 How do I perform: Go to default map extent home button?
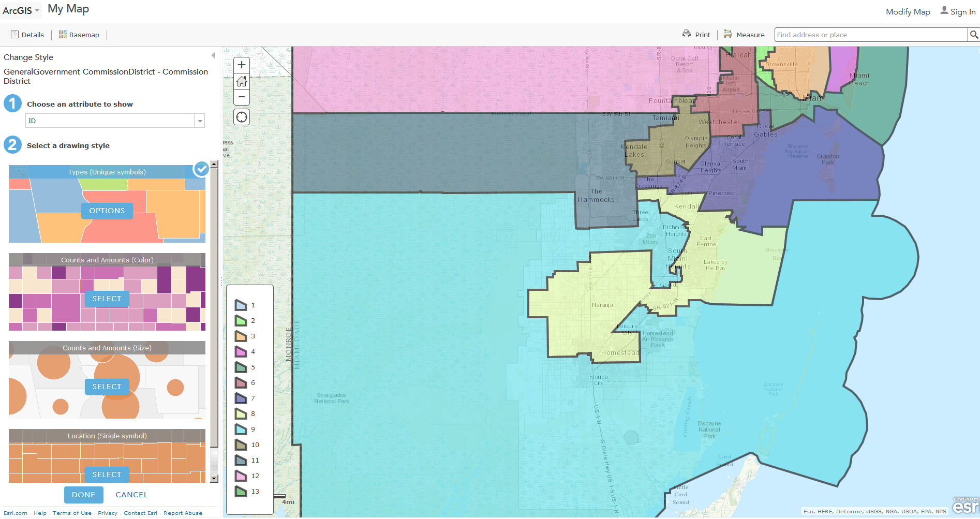pos(242,81)
